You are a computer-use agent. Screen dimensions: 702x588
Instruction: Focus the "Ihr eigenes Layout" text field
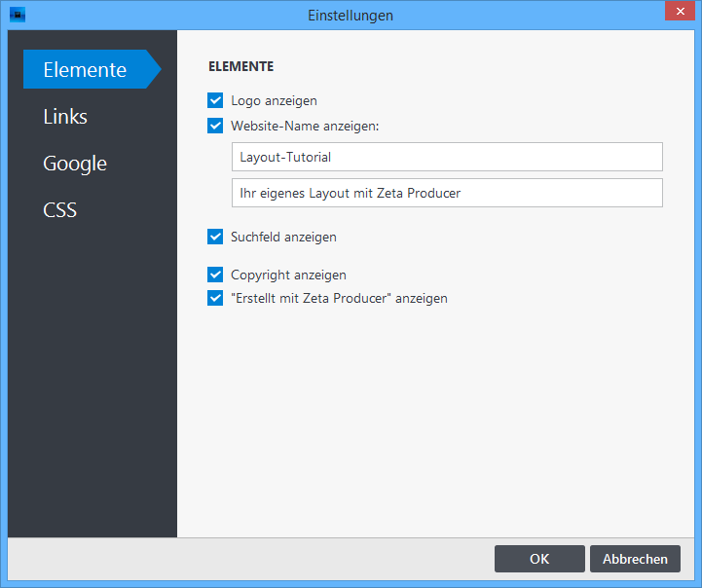point(446,193)
